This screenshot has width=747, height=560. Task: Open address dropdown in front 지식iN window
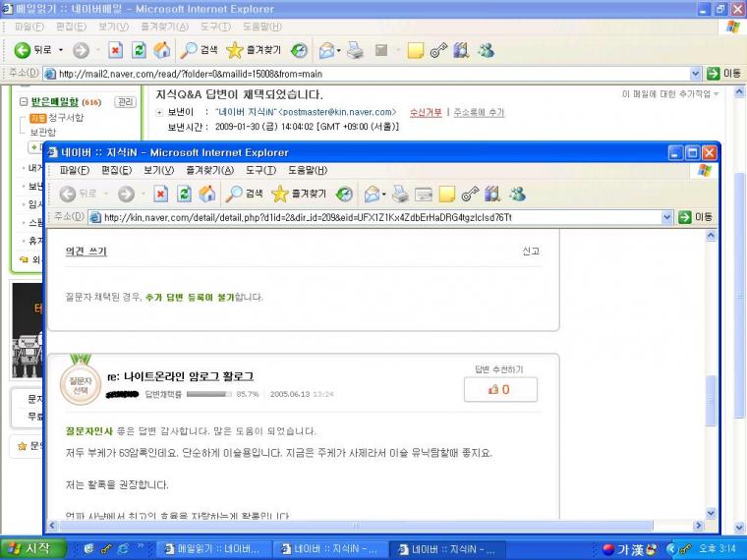(667, 218)
